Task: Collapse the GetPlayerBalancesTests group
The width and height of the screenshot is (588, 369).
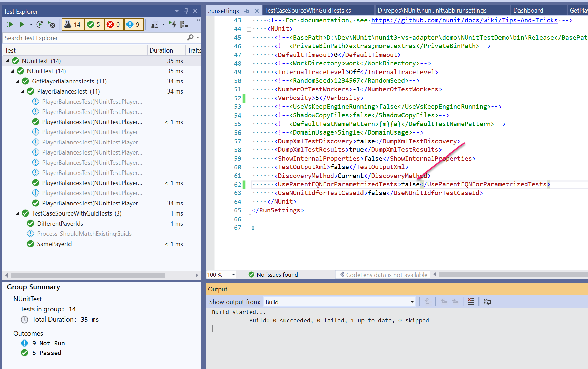Action: 18,81
